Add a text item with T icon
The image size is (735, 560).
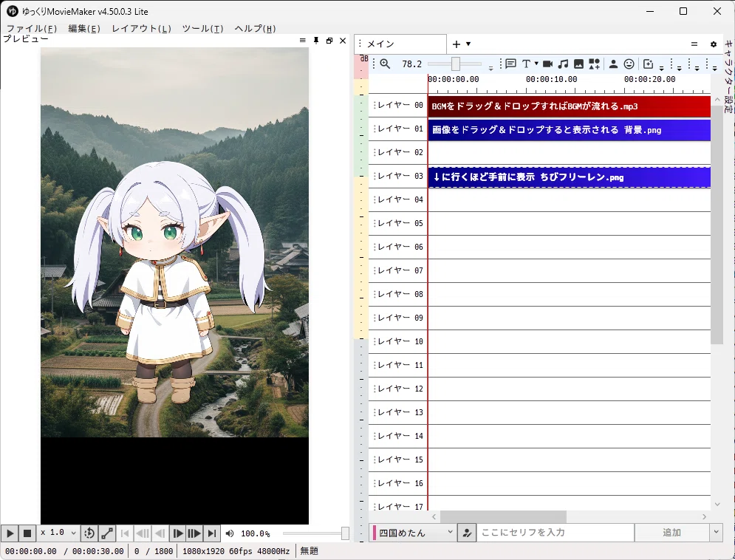pos(526,64)
